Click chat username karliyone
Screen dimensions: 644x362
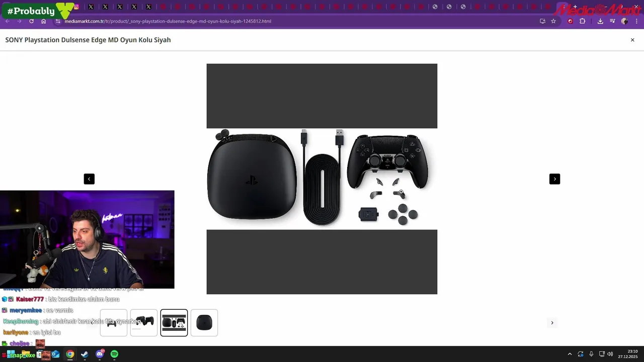16,332
